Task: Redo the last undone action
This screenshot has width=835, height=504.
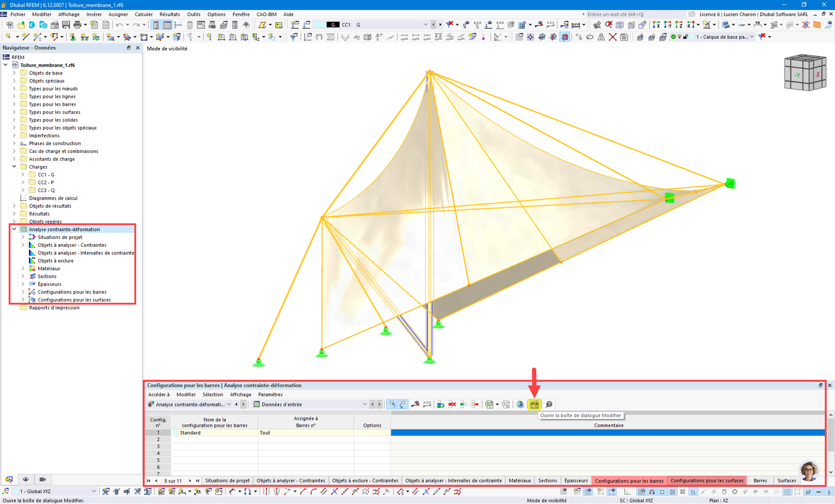Action: coord(136,25)
